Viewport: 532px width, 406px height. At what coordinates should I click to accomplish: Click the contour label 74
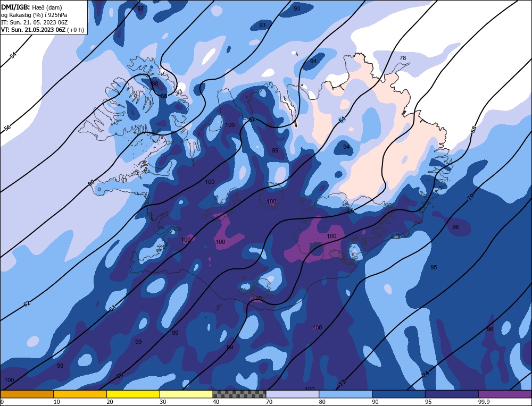coord(426,374)
